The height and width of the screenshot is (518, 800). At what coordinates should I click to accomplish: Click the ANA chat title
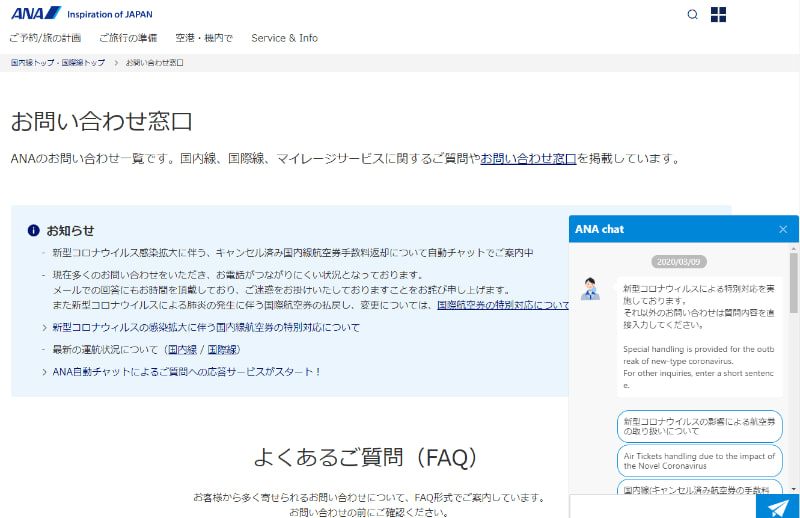pyautogui.click(x=599, y=229)
